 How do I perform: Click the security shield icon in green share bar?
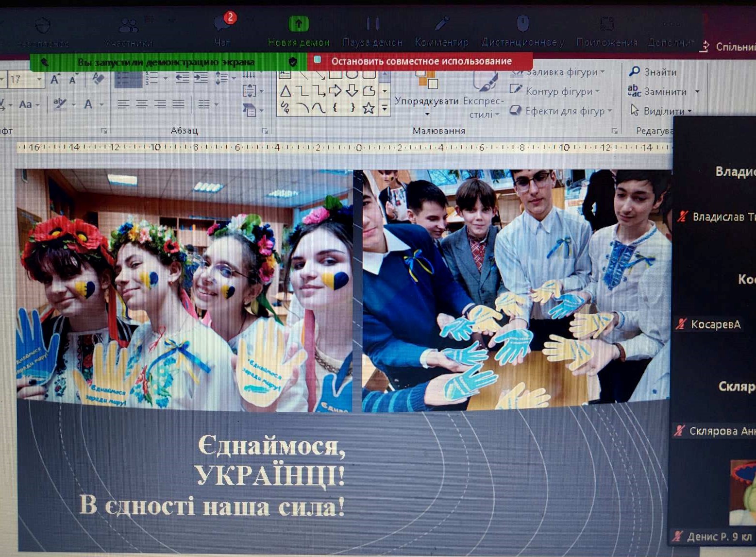[x=293, y=62]
